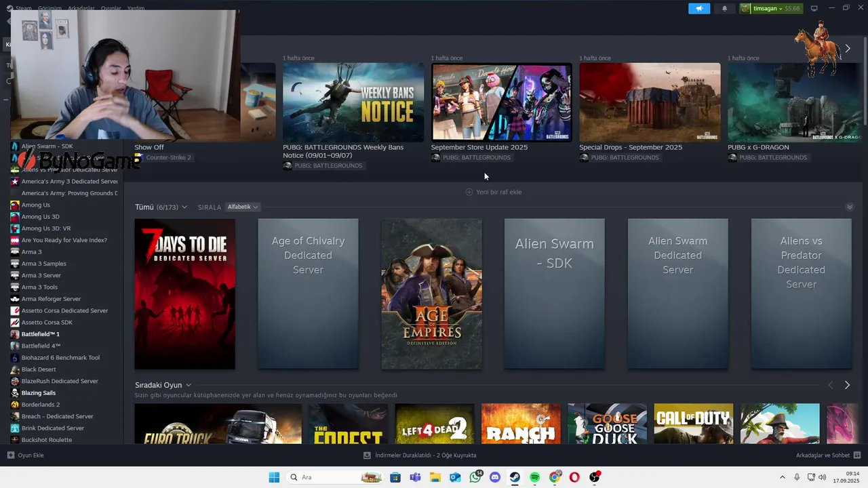The width and height of the screenshot is (868, 488).
Task: Open the Goose Goose Duck recommendation
Action: pos(607,424)
